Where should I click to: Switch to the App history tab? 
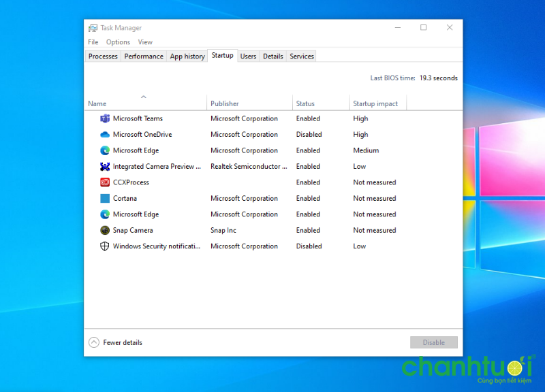click(187, 56)
